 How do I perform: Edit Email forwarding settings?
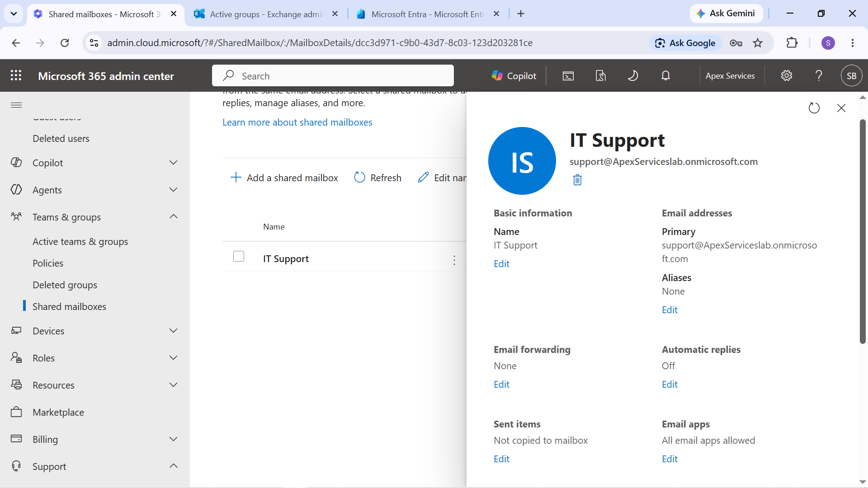pyautogui.click(x=502, y=385)
